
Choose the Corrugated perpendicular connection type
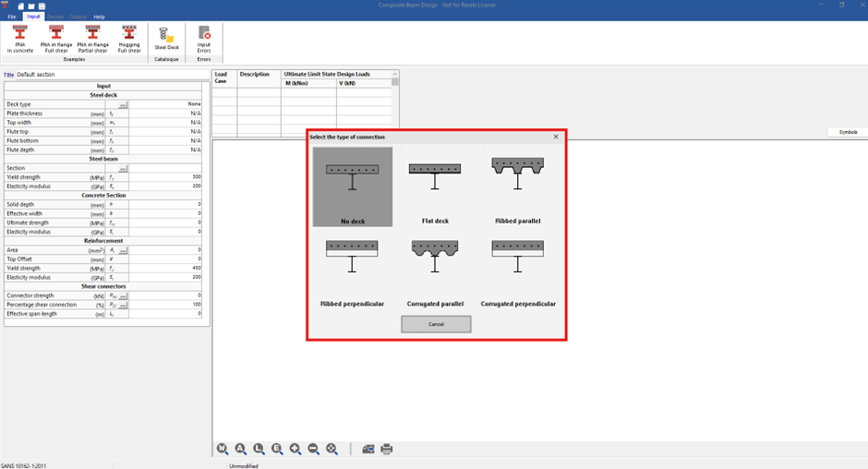518,270
